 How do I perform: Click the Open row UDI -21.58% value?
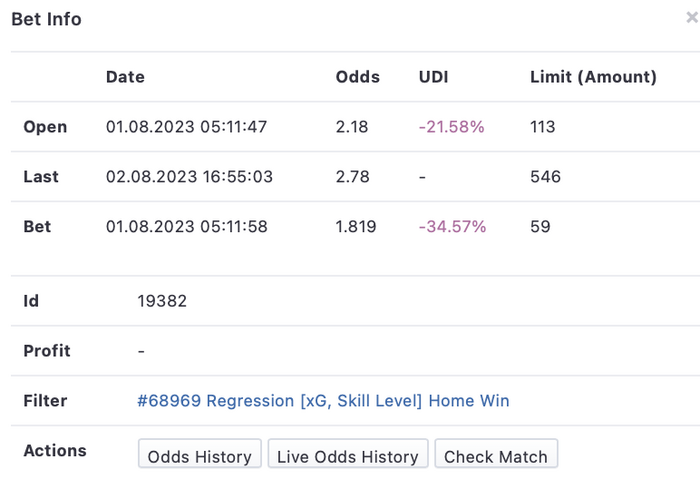pos(451,127)
